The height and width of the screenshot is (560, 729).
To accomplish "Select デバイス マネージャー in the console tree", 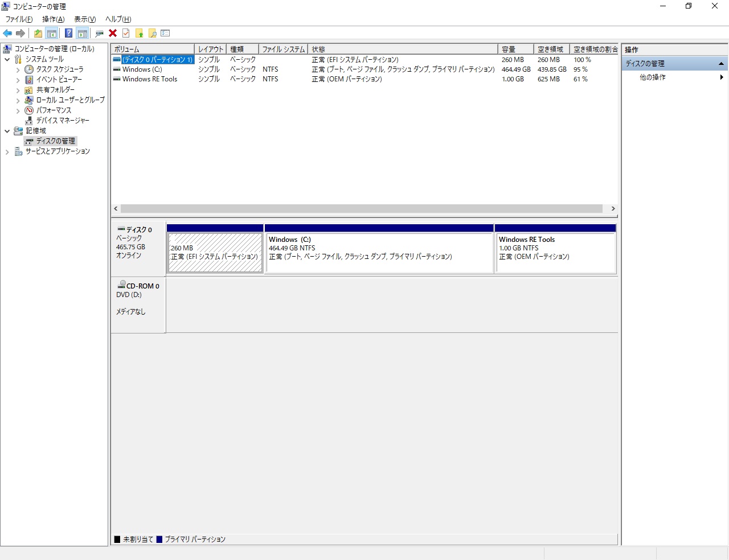I will (63, 120).
